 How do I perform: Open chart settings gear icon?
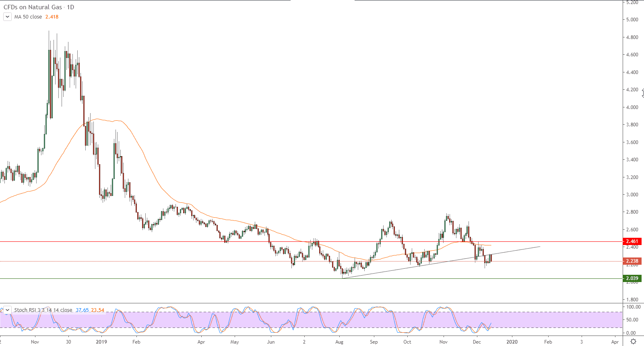tap(633, 342)
